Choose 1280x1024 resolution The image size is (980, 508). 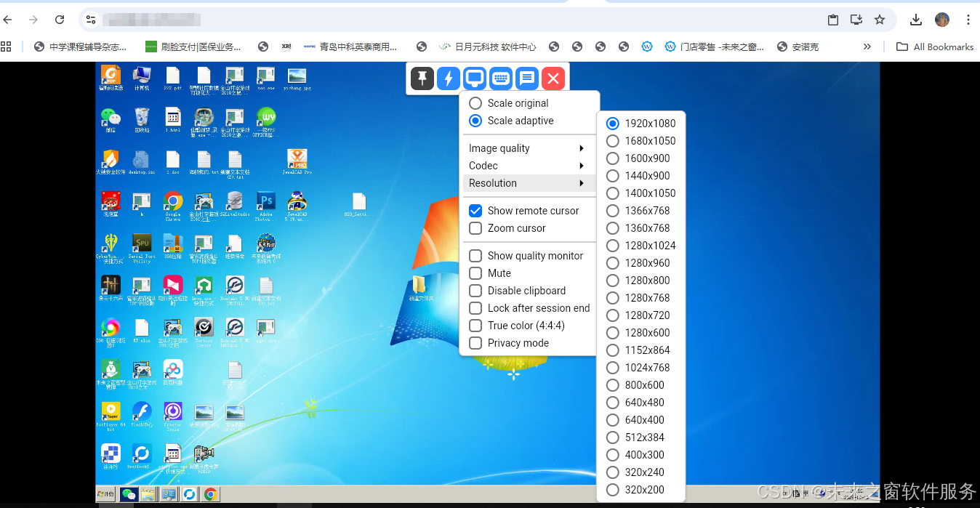[x=641, y=246]
